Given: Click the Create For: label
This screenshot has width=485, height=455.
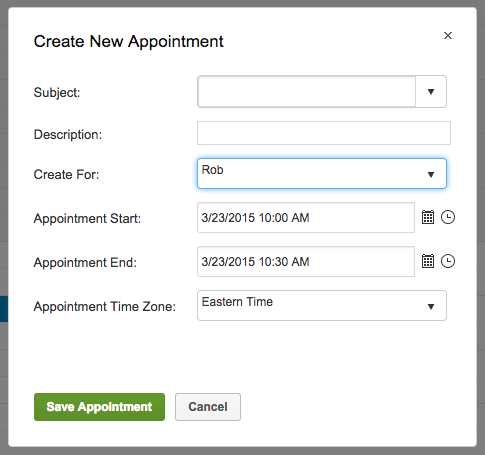Looking at the screenshot, I should pyautogui.click(x=66, y=175).
